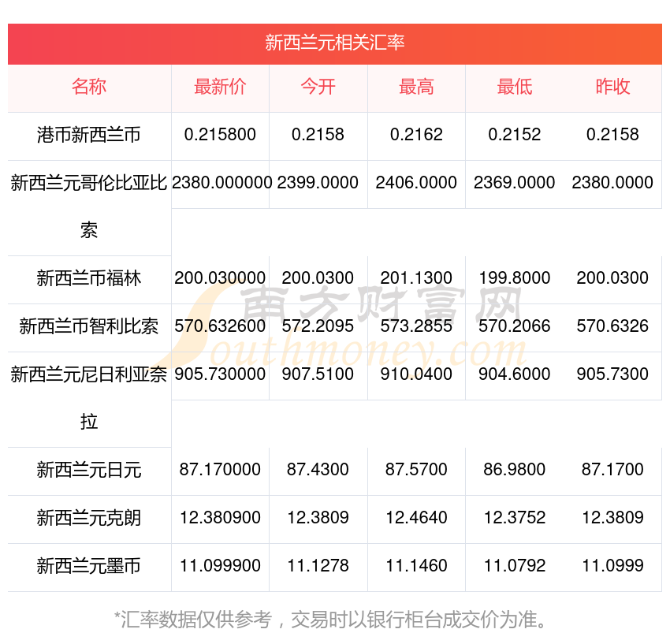Select the 昨收 column header
670x644 pixels.
click(612, 87)
